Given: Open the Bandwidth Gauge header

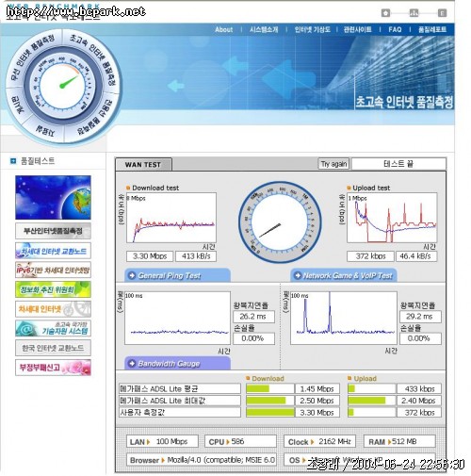Looking at the screenshot, I should (x=177, y=363).
